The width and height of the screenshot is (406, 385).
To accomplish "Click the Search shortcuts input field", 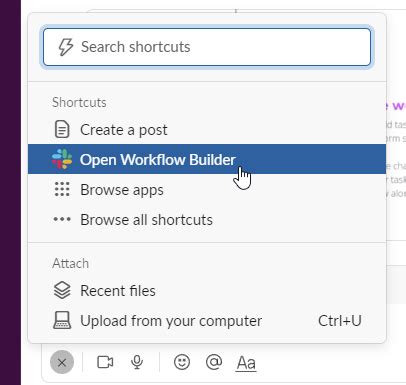I will click(x=207, y=47).
